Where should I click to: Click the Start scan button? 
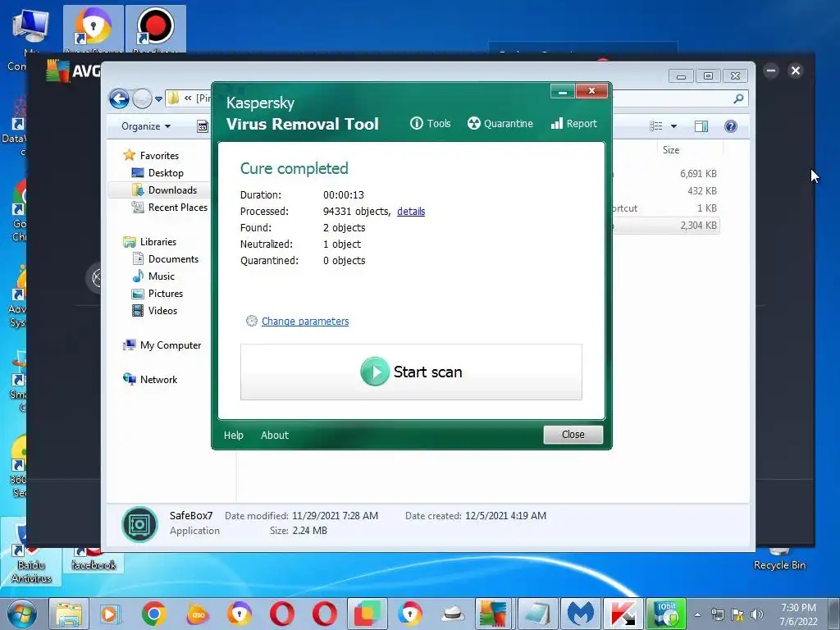(x=411, y=372)
